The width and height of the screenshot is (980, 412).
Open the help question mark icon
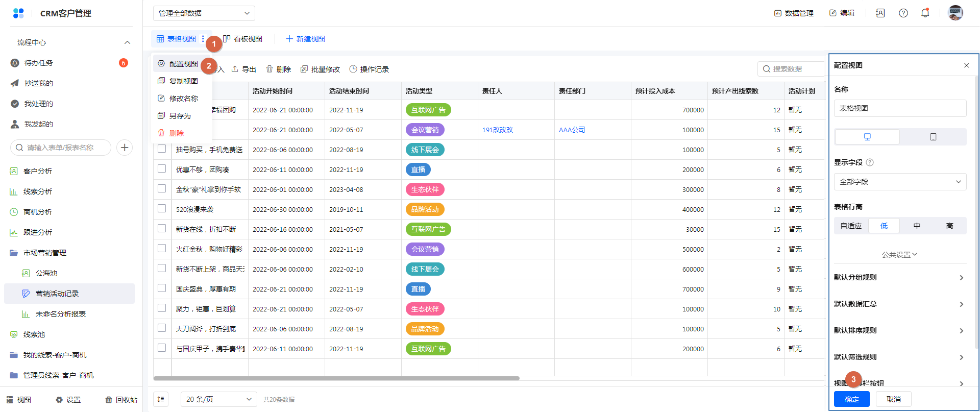(903, 13)
